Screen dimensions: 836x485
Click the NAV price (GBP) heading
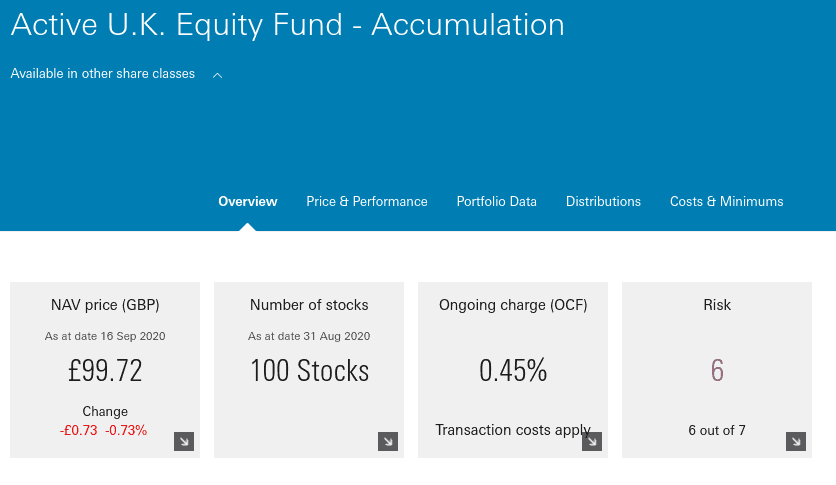[x=105, y=305]
